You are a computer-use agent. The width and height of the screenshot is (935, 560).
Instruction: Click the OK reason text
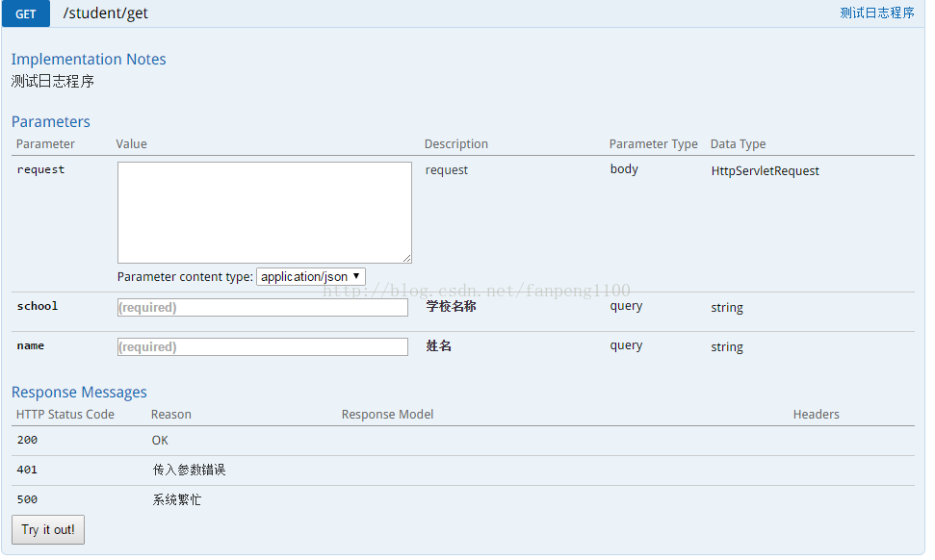160,441
